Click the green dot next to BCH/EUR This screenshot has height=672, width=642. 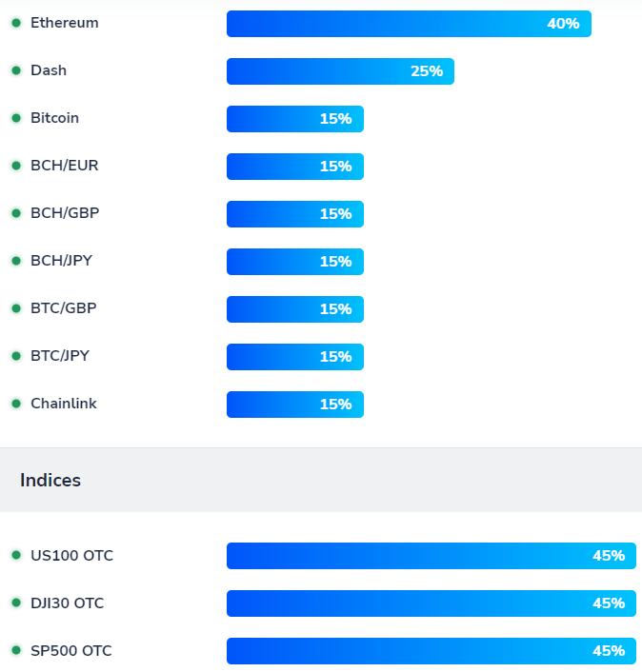pos(16,166)
